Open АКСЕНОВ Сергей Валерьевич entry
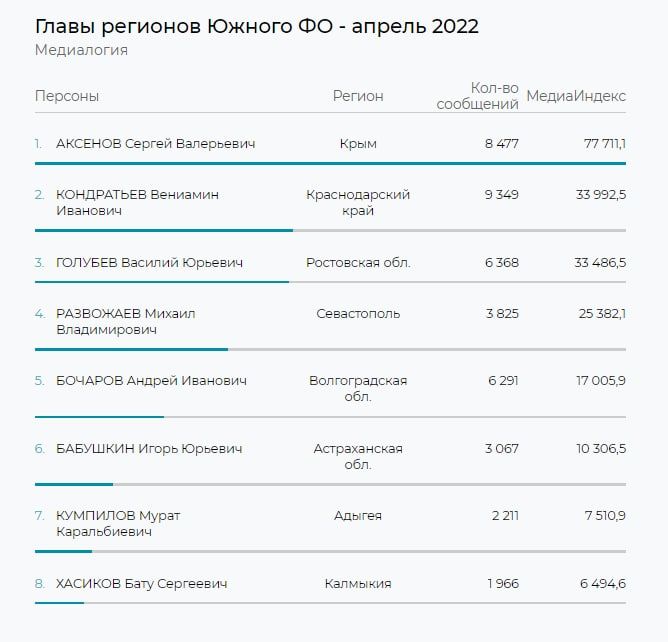 point(155,144)
